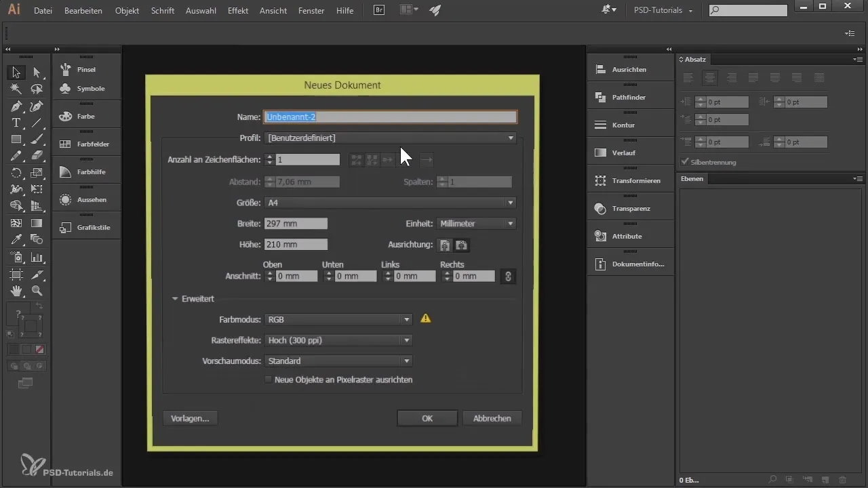The width and height of the screenshot is (868, 488).
Task: Center-align paragraph in the Absatz panel
Action: 710,78
